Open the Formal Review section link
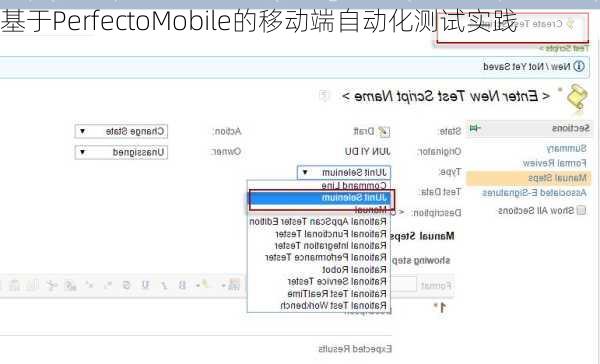Image resolution: width=600 pixels, height=364 pixels. coord(554,163)
